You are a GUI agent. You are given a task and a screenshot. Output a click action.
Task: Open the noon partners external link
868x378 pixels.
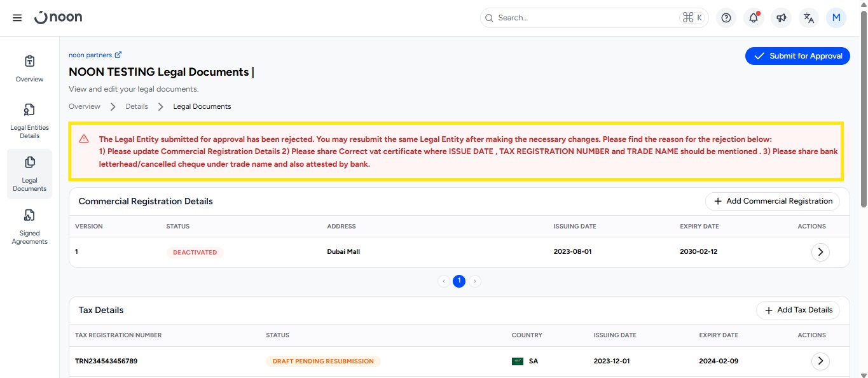coord(95,55)
